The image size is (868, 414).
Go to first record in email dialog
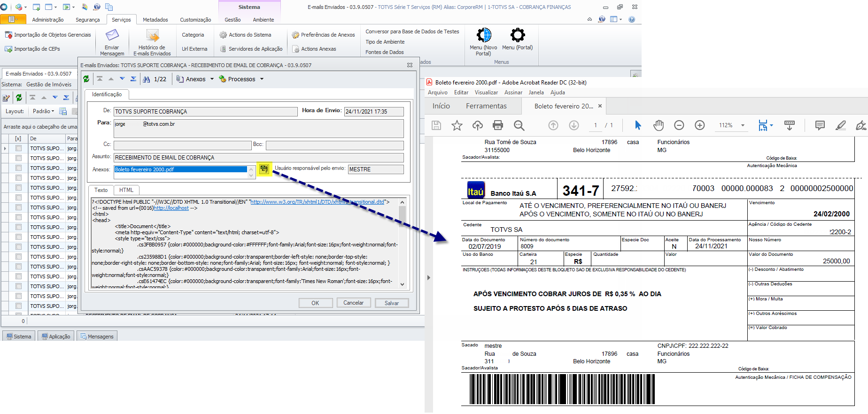[x=100, y=79]
